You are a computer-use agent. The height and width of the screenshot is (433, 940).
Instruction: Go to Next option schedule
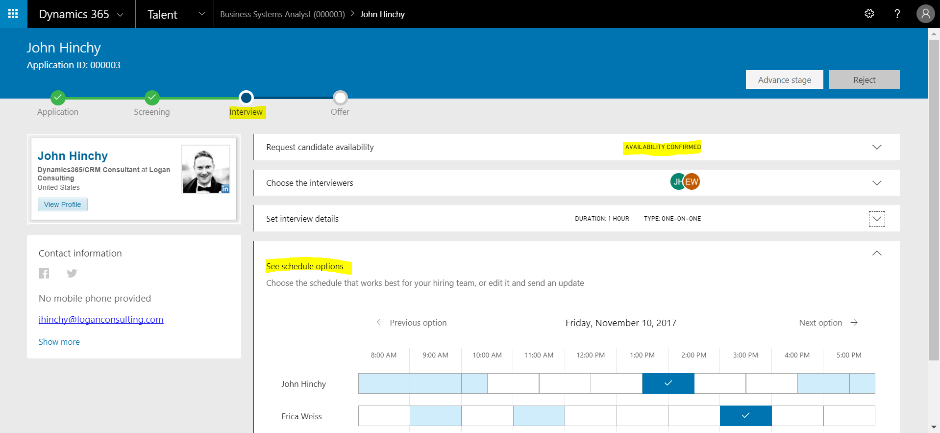(828, 323)
